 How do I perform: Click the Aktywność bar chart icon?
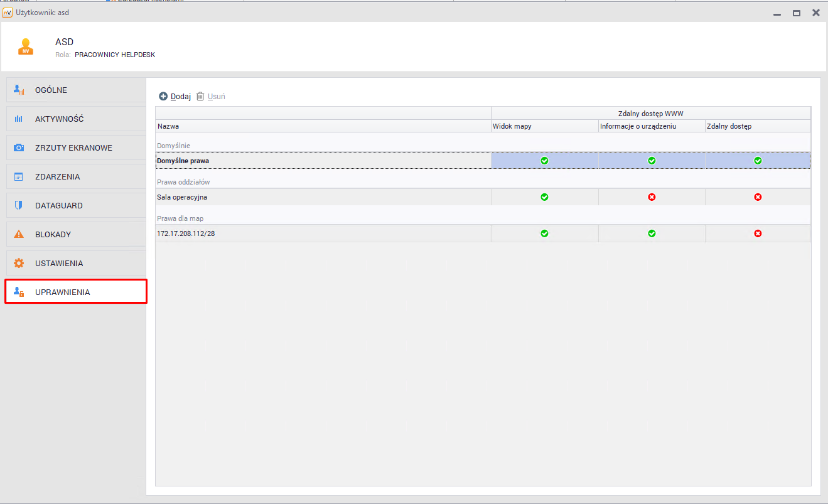[19, 119]
